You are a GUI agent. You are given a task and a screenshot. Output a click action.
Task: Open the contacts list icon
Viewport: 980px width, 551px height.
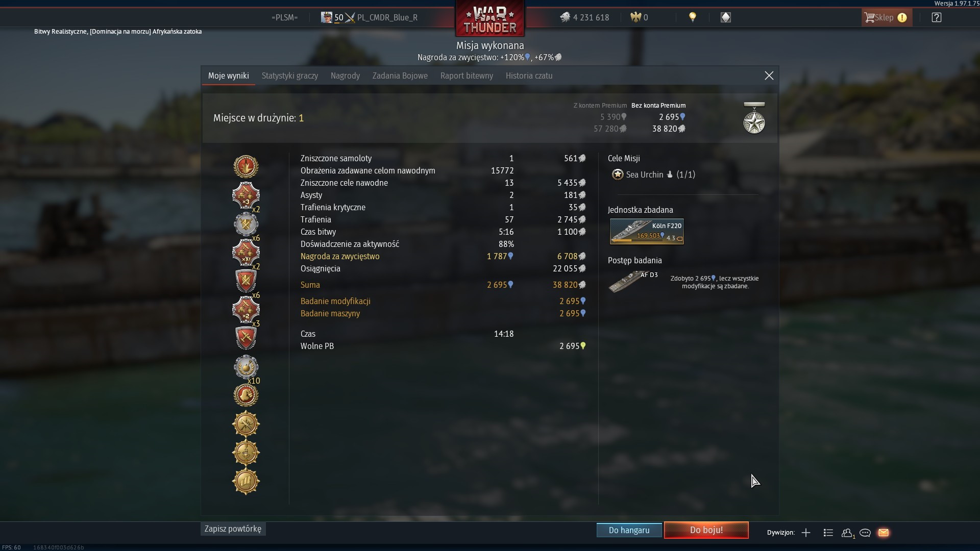coord(848,533)
